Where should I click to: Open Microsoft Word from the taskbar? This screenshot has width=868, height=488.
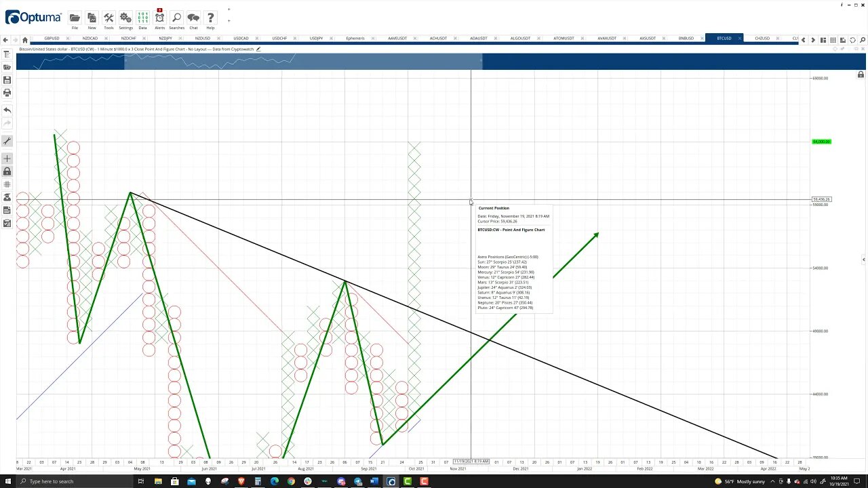(x=374, y=481)
